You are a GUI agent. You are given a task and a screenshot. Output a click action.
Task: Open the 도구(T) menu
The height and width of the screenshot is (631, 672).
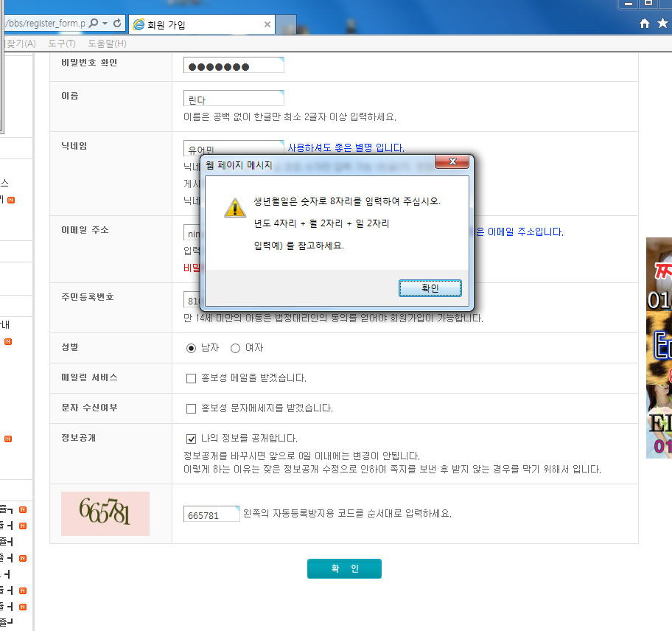(61, 43)
